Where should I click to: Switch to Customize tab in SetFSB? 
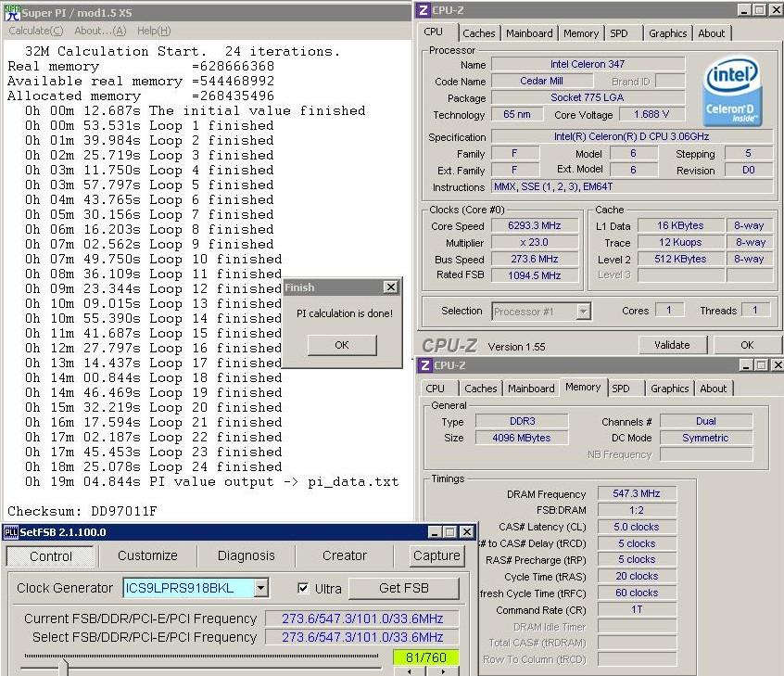click(147, 555)
